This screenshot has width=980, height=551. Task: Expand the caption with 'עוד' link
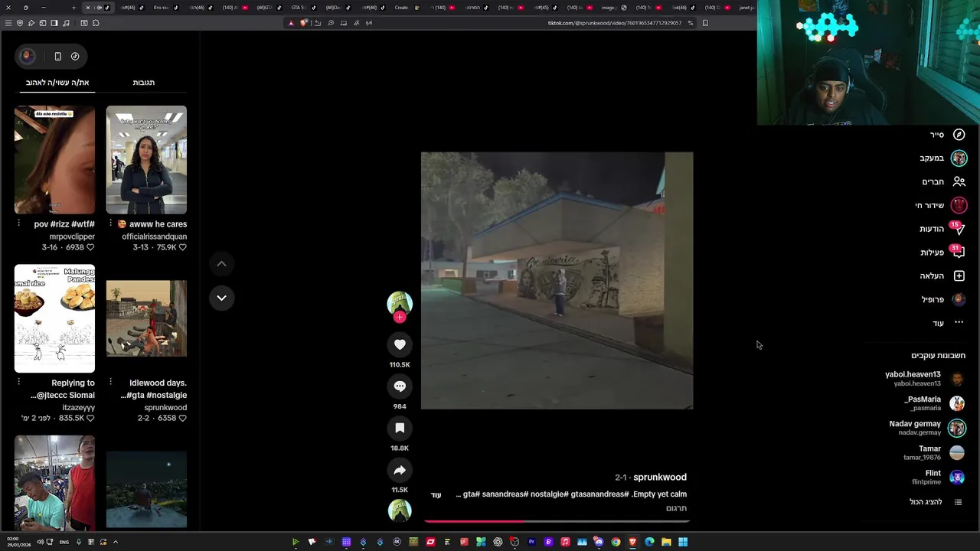point(436,495)
